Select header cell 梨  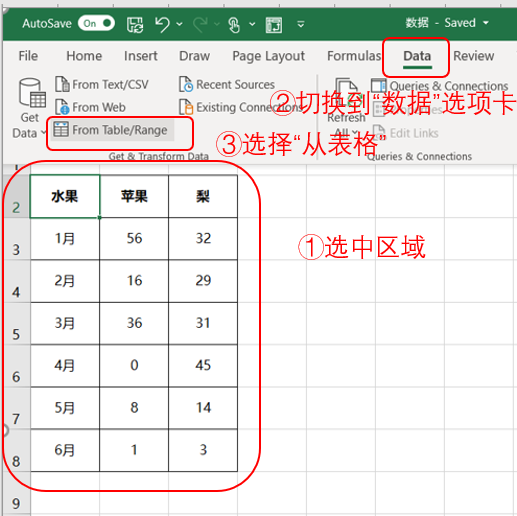203,196
